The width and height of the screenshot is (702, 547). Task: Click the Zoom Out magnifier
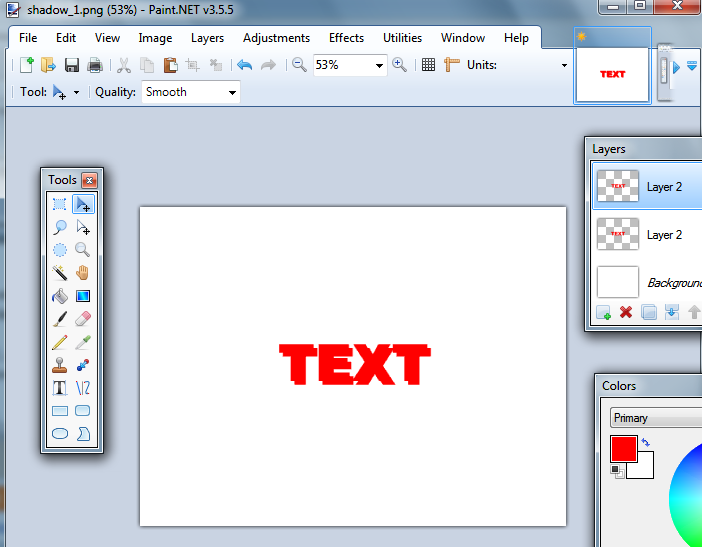(x=299, y=65)
